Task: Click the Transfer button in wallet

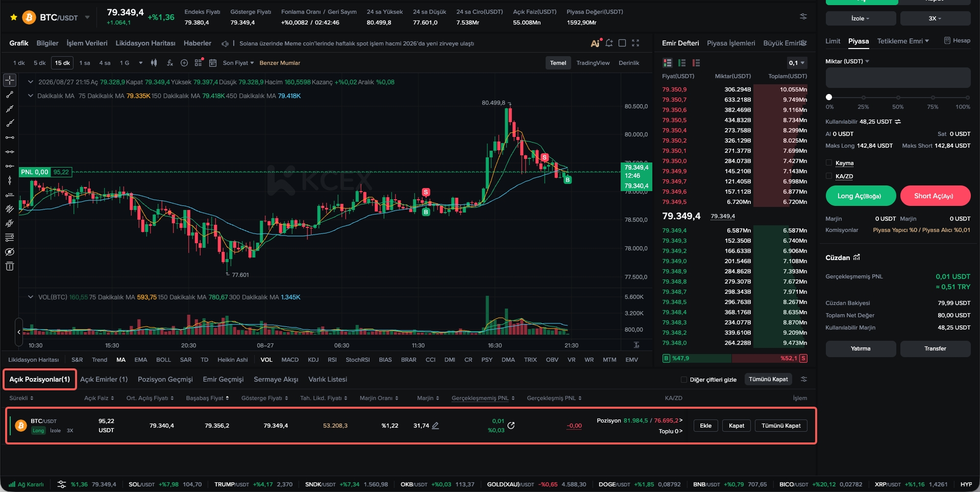Action: coord(935,348)
